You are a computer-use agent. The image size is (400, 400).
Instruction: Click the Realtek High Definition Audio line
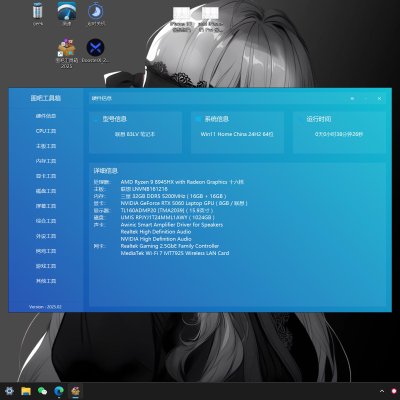pyautogui.click(x=156, y=232)
